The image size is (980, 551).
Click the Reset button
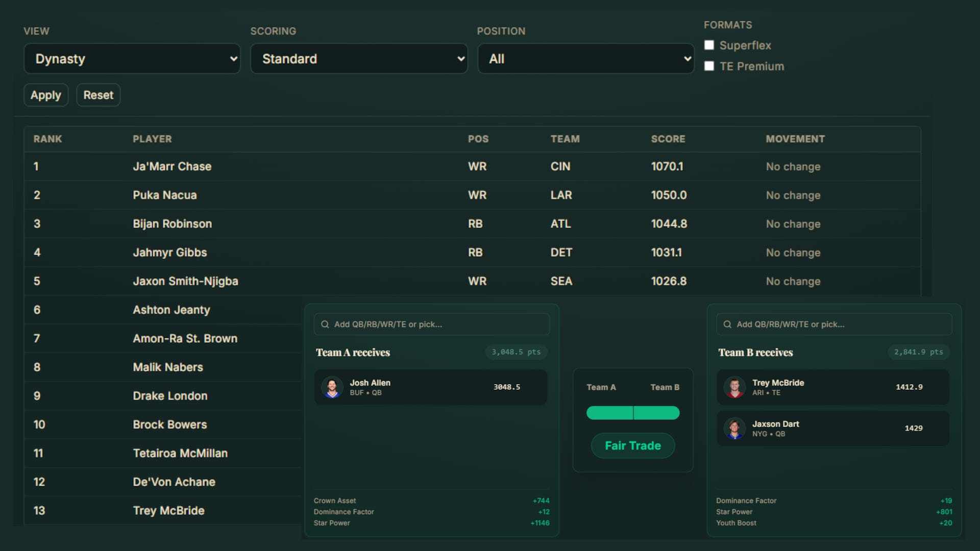click(98, 95)
